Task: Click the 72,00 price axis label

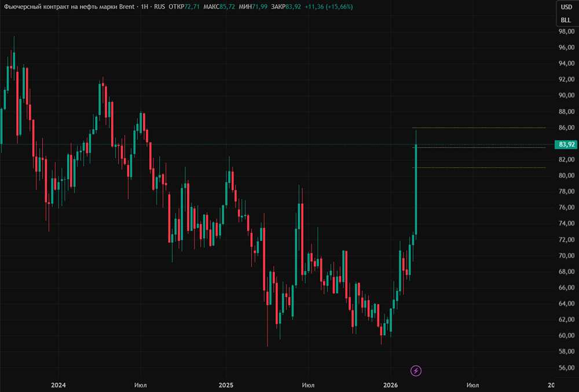Action: [x=566, y=240]
